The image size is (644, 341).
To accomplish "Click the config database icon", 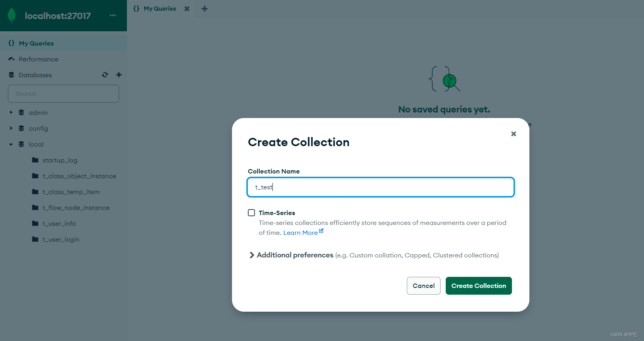I will click(x=21, y=128).
